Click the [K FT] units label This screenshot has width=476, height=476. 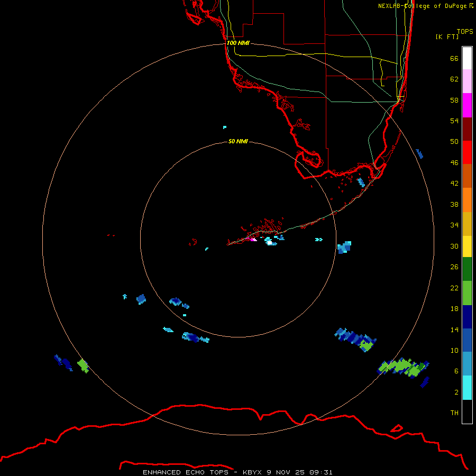(447, 36)
